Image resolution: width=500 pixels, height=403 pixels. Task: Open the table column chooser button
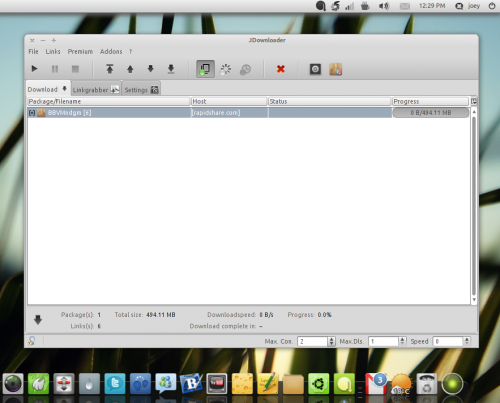coord(474,101)
